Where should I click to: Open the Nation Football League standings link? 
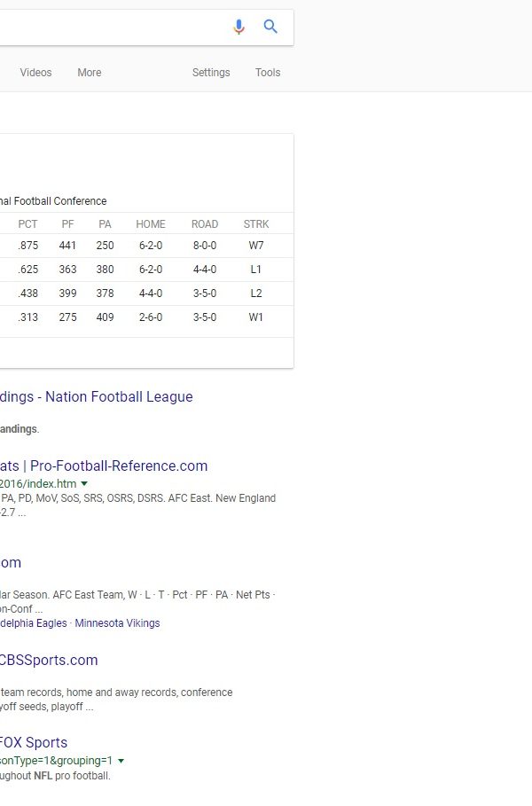[96, 397]
